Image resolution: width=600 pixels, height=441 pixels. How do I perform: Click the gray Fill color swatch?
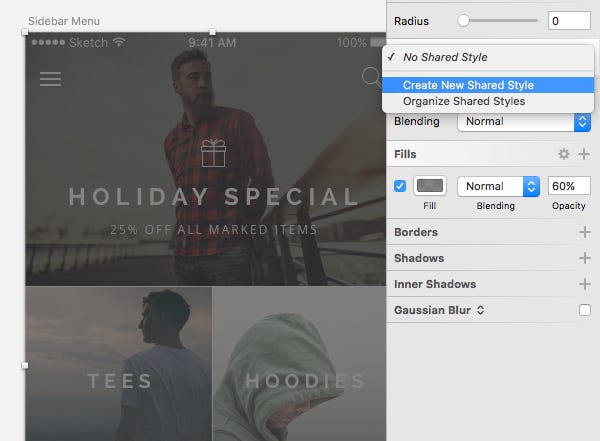[430, 186]
